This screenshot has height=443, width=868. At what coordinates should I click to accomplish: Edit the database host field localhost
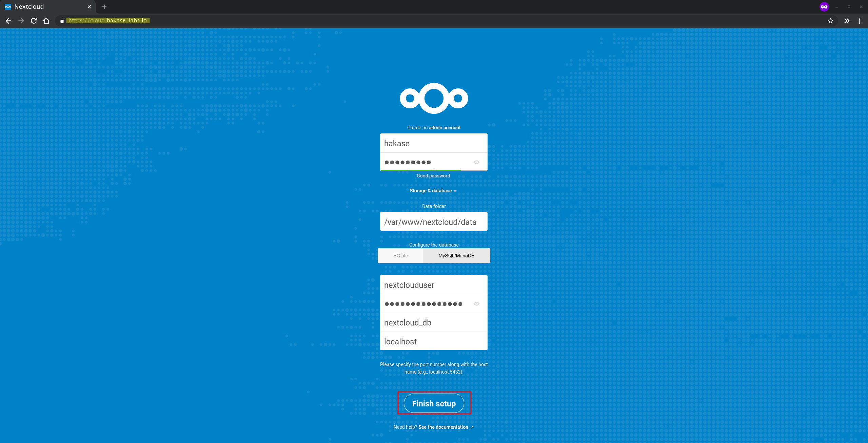[x=434, y=341]
